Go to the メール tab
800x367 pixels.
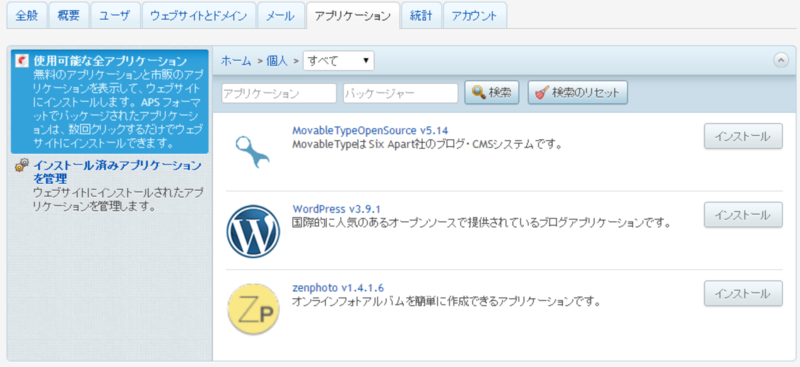click(280, 15)
